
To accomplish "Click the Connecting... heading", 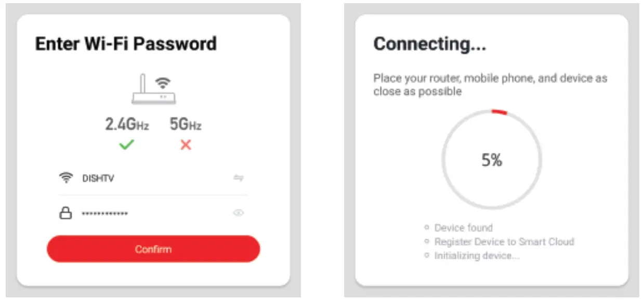I will (x=430, y=44).
